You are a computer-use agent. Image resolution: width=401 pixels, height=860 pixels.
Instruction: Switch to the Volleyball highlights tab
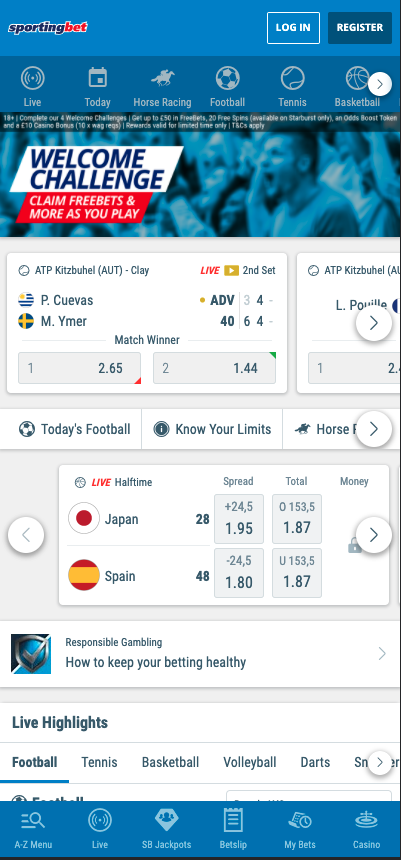250,762
